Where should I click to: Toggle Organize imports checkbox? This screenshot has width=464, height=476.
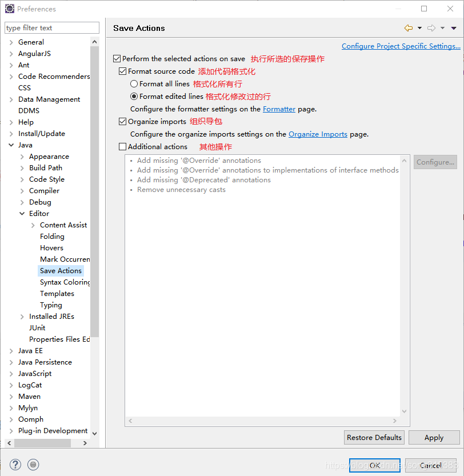[123, 122]
